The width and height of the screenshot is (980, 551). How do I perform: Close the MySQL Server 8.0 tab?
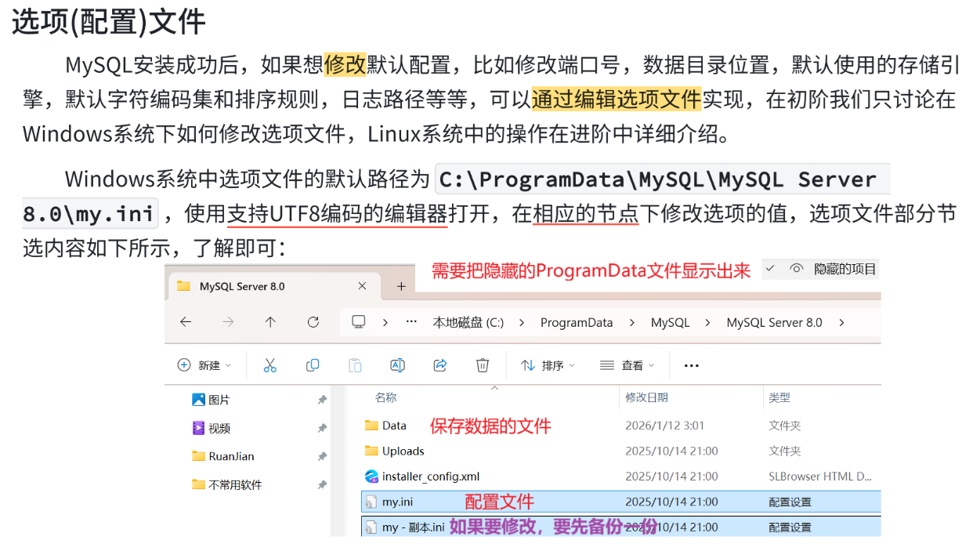[x=363, y=286]
